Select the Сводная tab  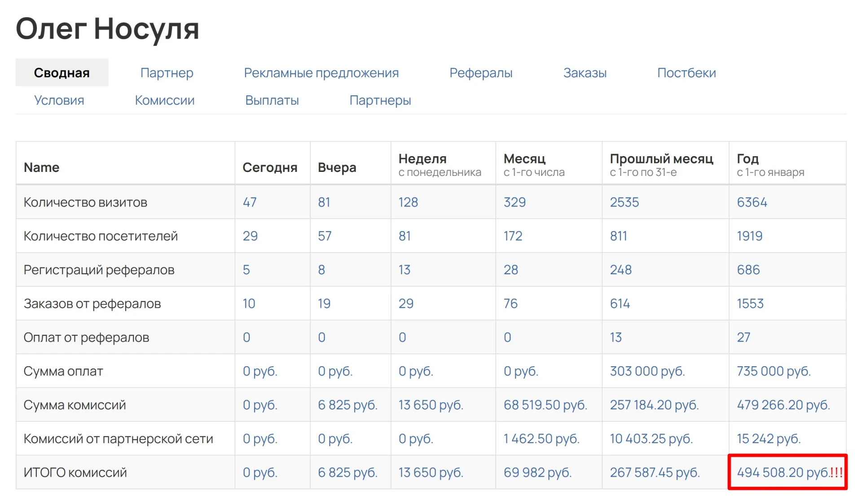point(62,73)
